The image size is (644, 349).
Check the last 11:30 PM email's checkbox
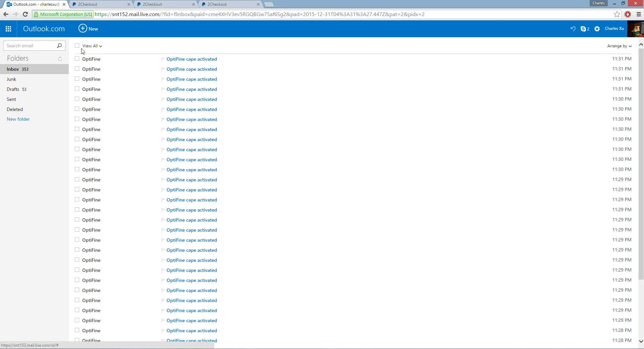click(x=77, y=169)
